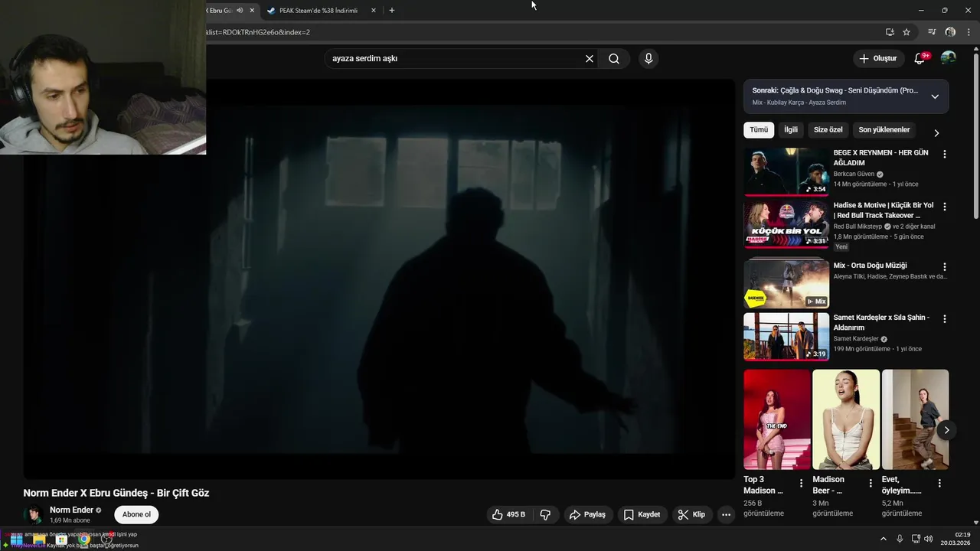
Task: Like the video with thumbs up 495 B
Action: pyautogui.click(x=508, y=514)
